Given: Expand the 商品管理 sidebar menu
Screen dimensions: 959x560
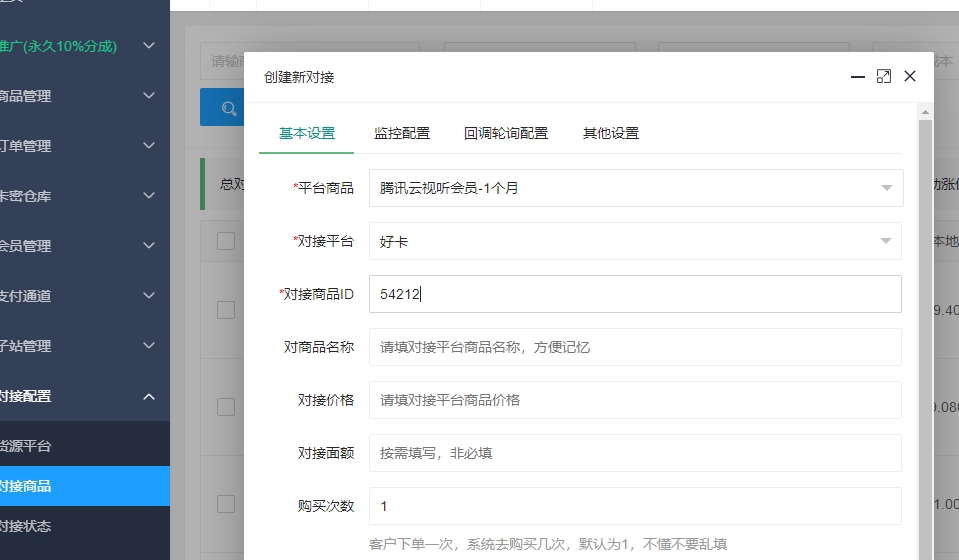Looking at the screenshot, I should [x=85, y=96].
